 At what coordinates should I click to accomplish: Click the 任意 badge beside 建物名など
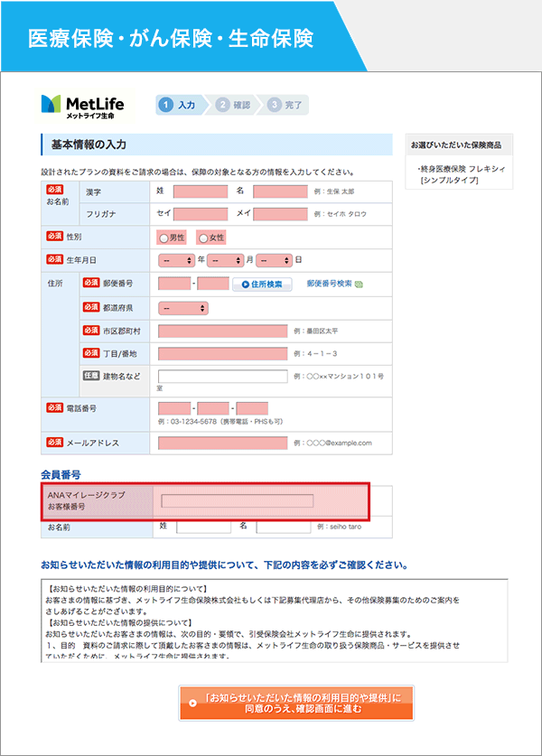click(91, 376)
